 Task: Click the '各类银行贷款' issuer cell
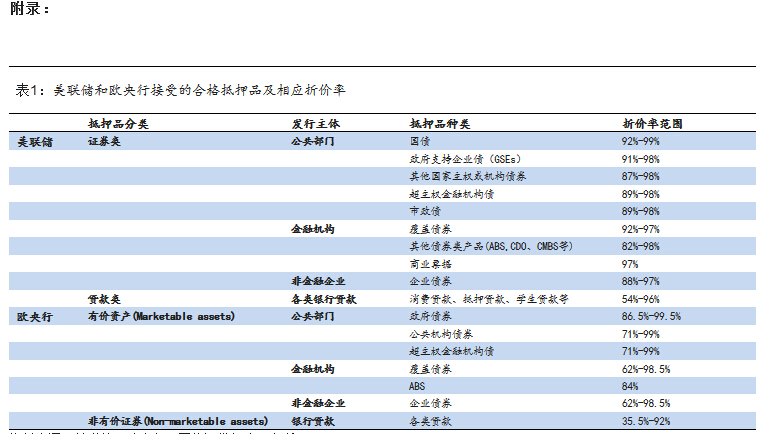(324, 299)
